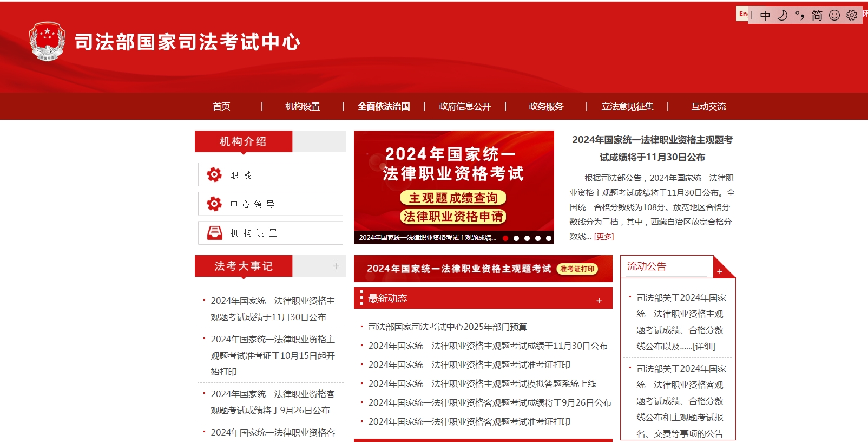Select first (red) carousel dot

tap(505, 238)
